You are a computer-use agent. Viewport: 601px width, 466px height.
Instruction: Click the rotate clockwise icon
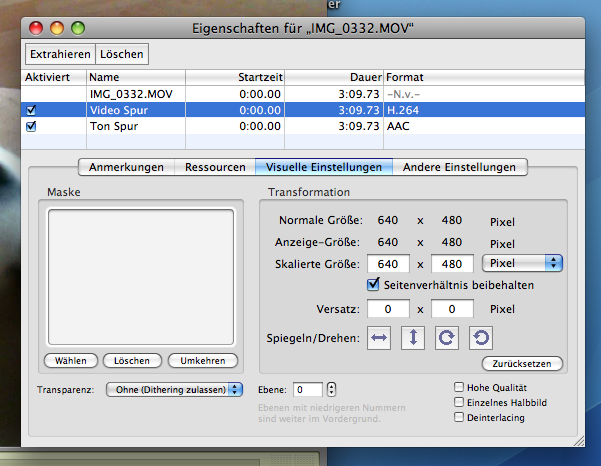tap(447, 338)
